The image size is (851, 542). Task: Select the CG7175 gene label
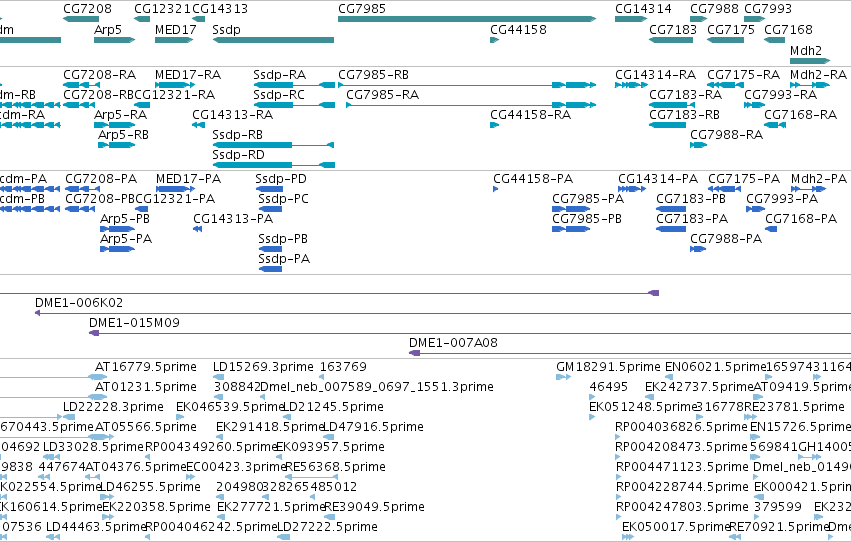(x=731, y=29)
